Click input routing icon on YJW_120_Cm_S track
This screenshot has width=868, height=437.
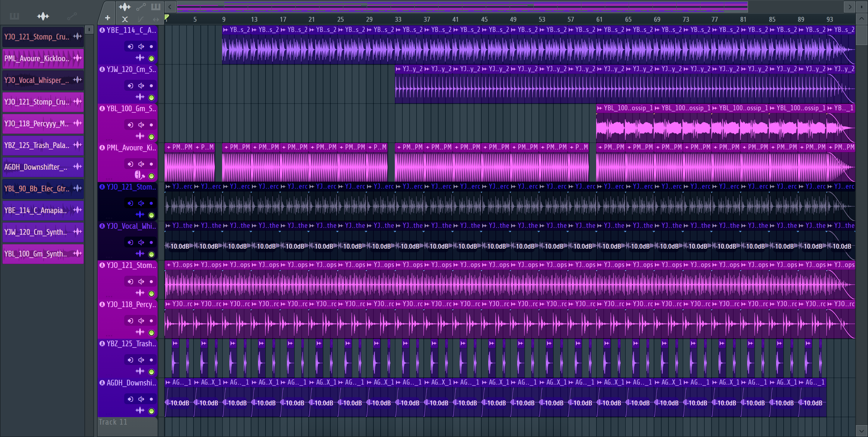[x=131, y=86]
